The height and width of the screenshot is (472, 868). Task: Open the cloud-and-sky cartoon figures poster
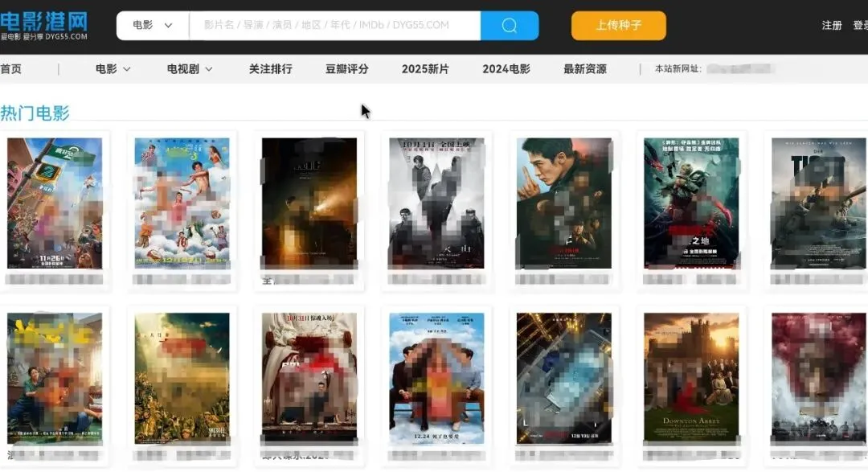(182, 203)
